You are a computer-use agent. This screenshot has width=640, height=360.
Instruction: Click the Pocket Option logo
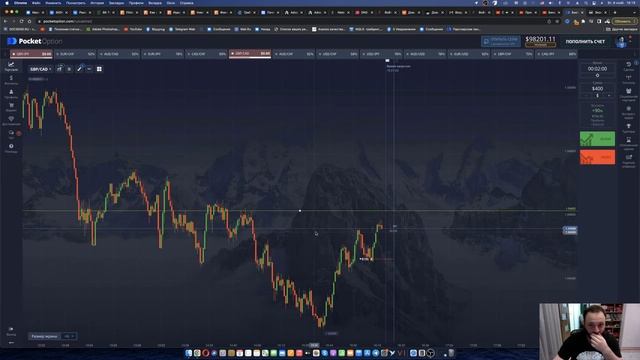click(35, 41)
